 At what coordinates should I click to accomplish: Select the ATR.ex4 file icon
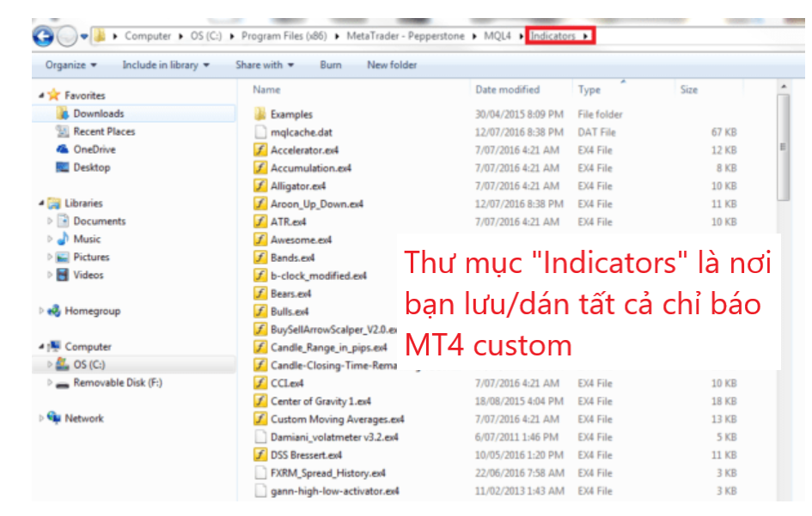[x=260, y=222]
